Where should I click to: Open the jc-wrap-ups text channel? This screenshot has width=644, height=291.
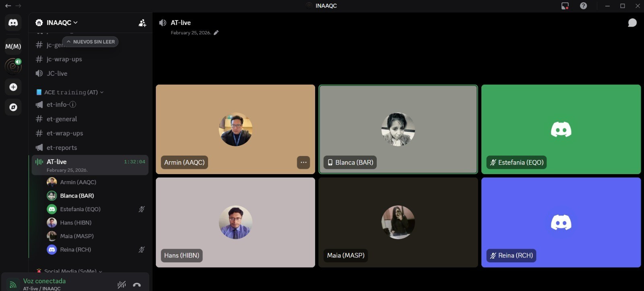point(64,59)
